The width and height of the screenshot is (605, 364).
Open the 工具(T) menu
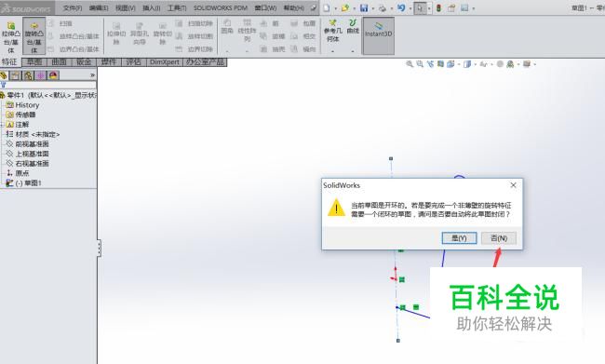pyautogui.click(x=177, y=7)
